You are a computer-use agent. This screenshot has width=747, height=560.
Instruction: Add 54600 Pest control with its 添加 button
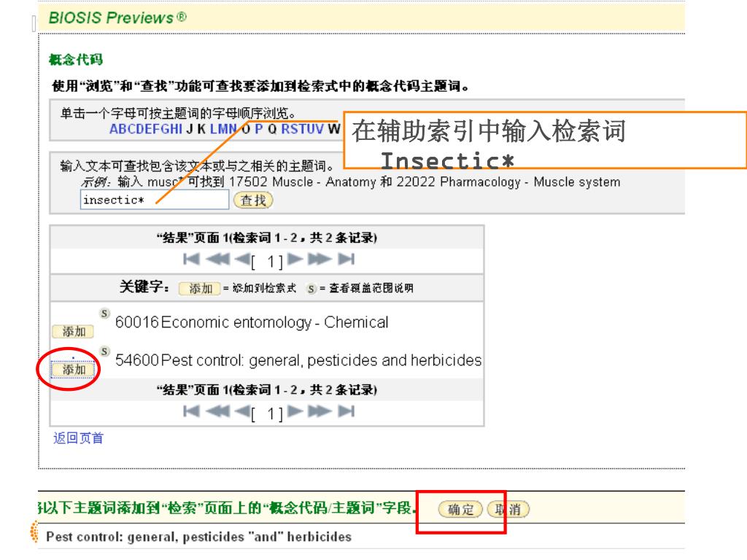click(x=73, y=370)
